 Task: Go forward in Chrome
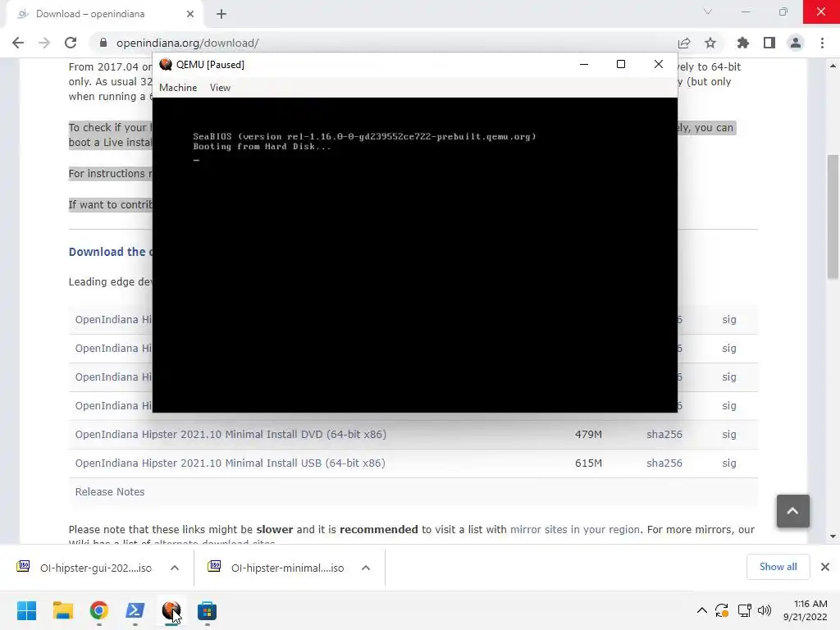[44, 43]
